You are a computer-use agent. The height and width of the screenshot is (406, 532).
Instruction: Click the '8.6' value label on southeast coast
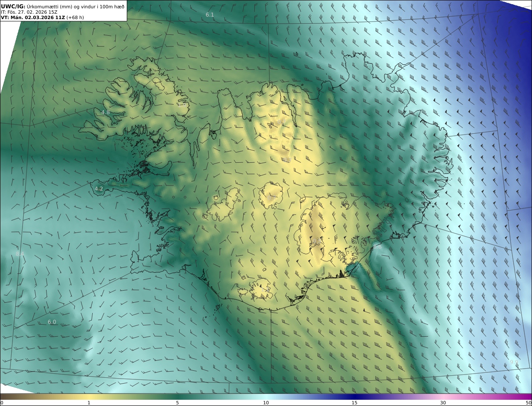click(377, 246)
